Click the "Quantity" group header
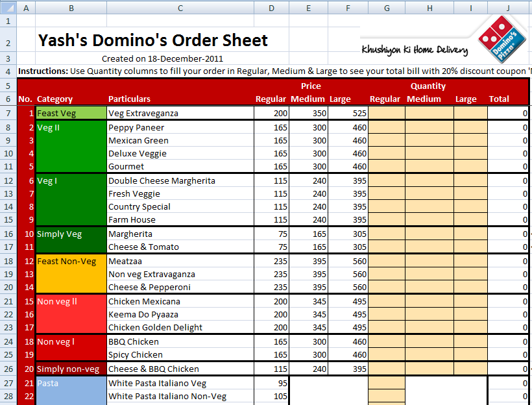Screen dimensions: 532x405 428,86
